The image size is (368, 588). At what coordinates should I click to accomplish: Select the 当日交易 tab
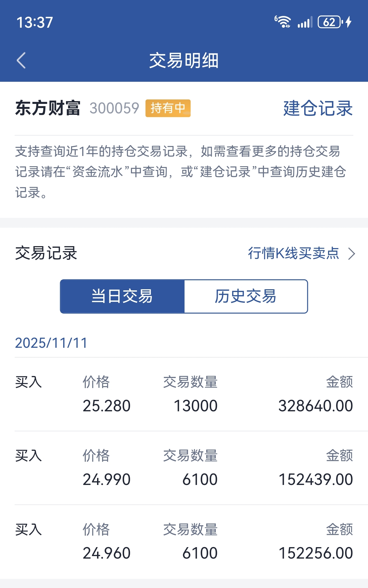coord(122,296)
